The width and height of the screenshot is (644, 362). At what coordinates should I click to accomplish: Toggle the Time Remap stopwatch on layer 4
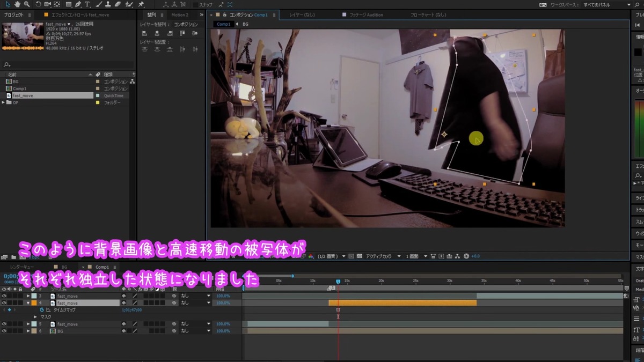tap(41, 309)
